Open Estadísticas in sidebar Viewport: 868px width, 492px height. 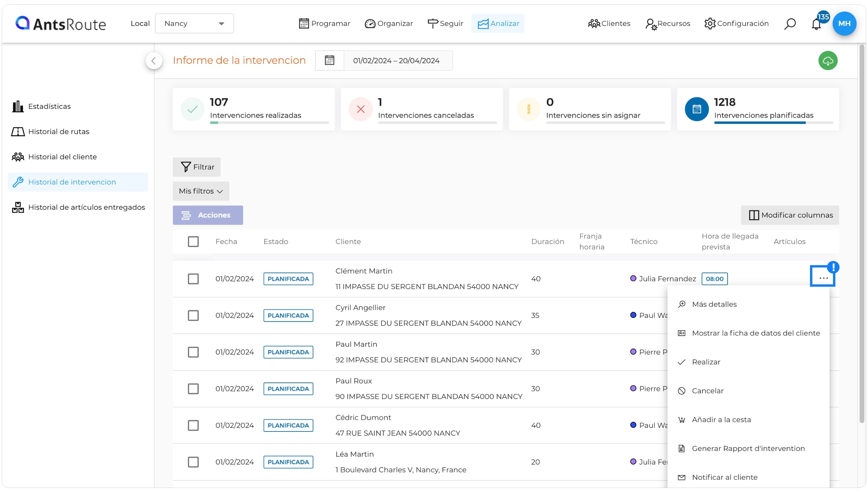coord(78,106)
